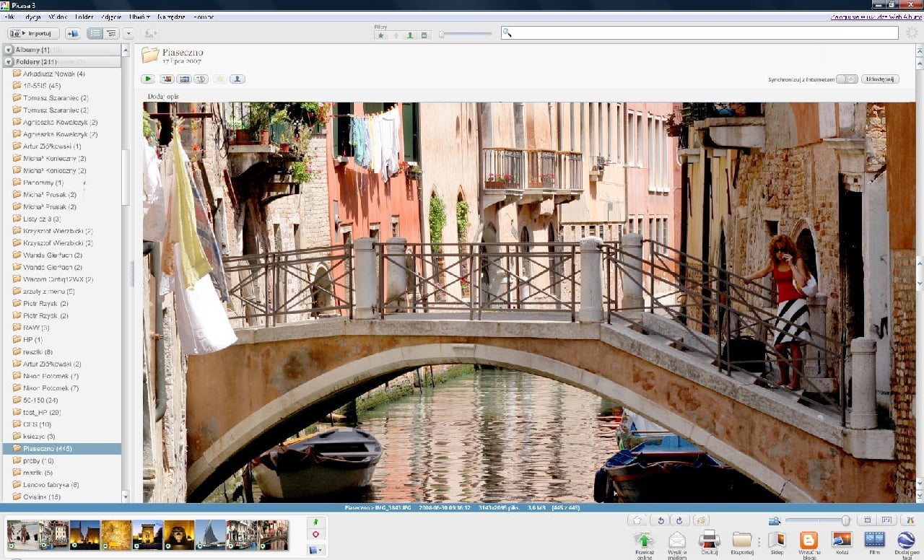This screenshot has width=924, height=560.
Task: Click the Dodaj geotagi globe icon
Action: pyautogui.click(x=906, y=540)
